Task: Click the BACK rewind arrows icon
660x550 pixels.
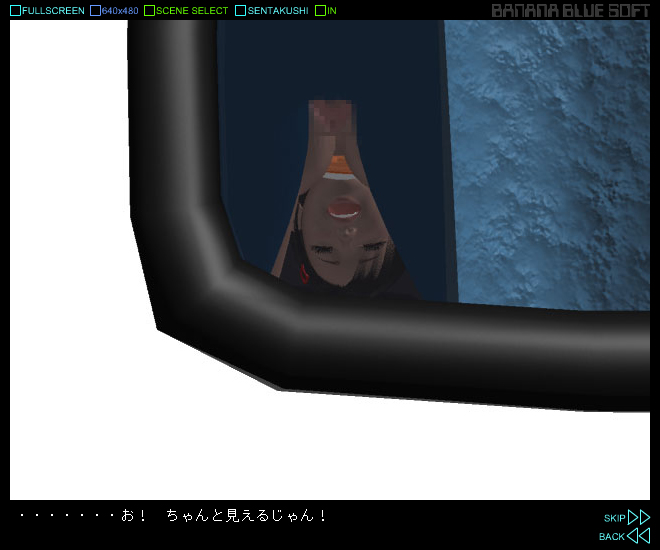Action: (x=639, y=536)
